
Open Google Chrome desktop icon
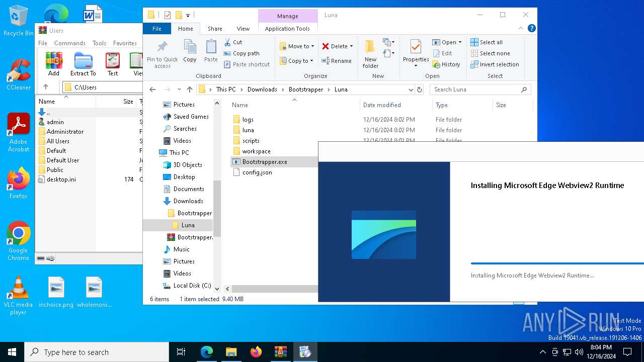click(x=19, y=241)
